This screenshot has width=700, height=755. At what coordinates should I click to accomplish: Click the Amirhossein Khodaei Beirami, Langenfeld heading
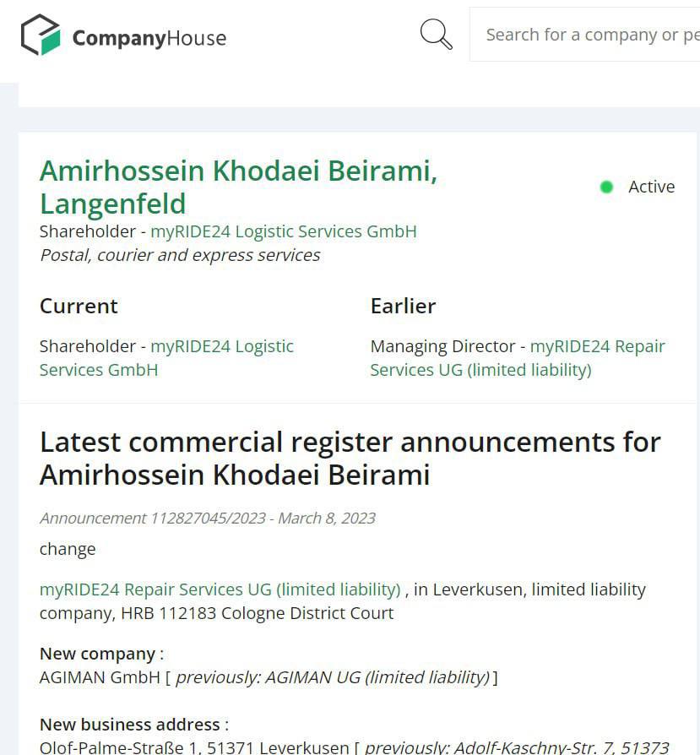tap(238, 187)
